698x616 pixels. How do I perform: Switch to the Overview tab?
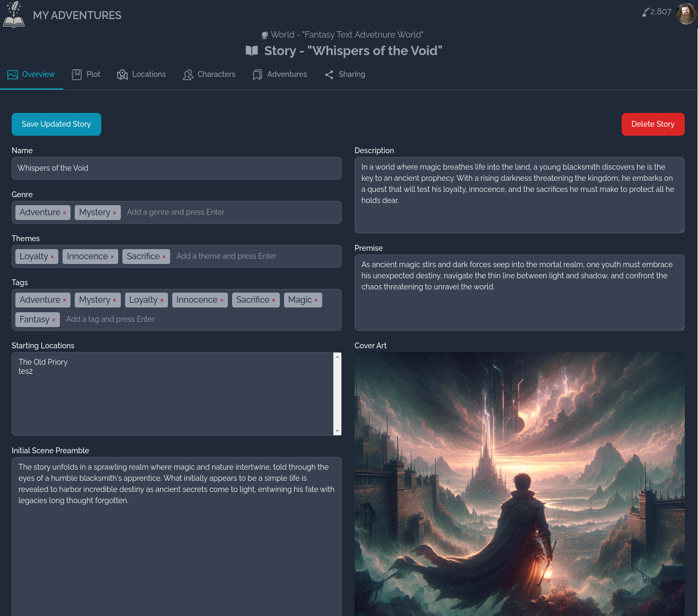pos(31,75)
